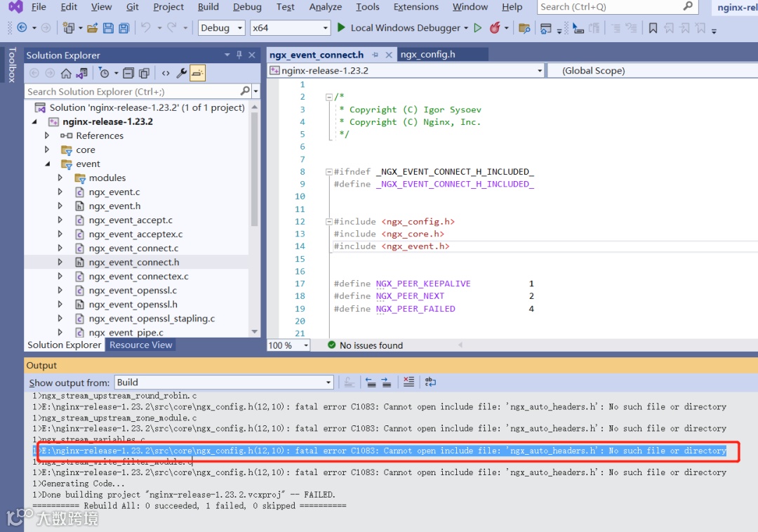Open the File menu

(x=38, y=7)
